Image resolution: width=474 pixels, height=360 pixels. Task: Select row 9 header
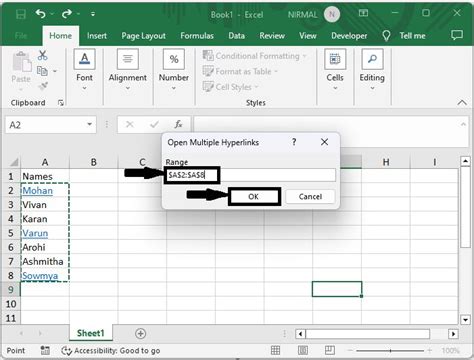11,290
